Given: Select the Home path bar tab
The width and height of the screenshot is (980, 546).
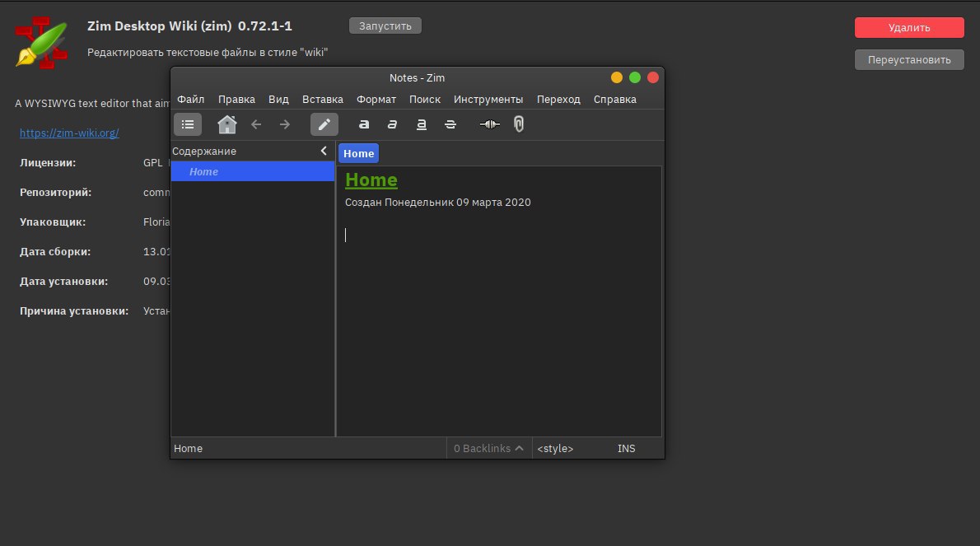Looking at the screenshot, I should [359, 154].
